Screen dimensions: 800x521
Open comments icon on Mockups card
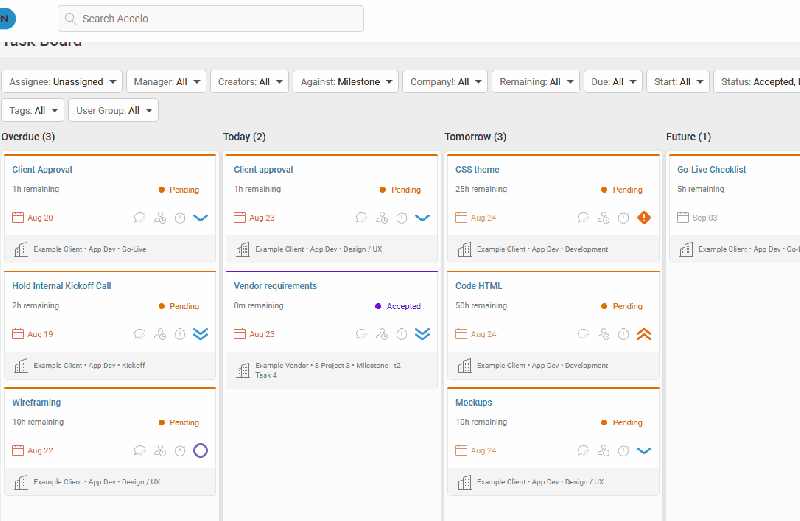click(583, 451)
